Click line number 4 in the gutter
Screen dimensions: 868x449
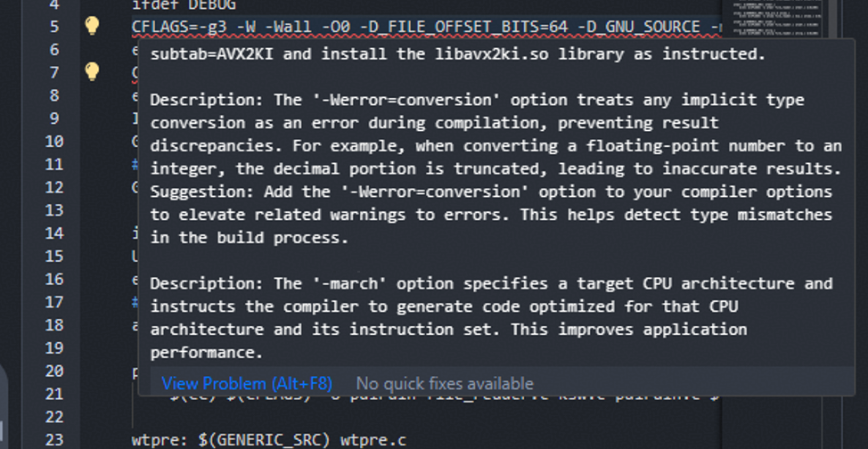click(53, 4)
